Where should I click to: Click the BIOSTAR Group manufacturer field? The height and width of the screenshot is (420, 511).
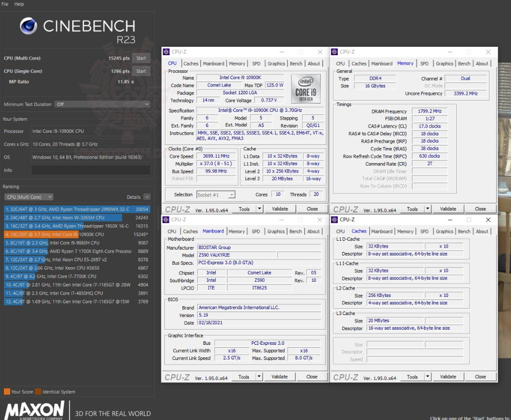(x=259, y=248)
